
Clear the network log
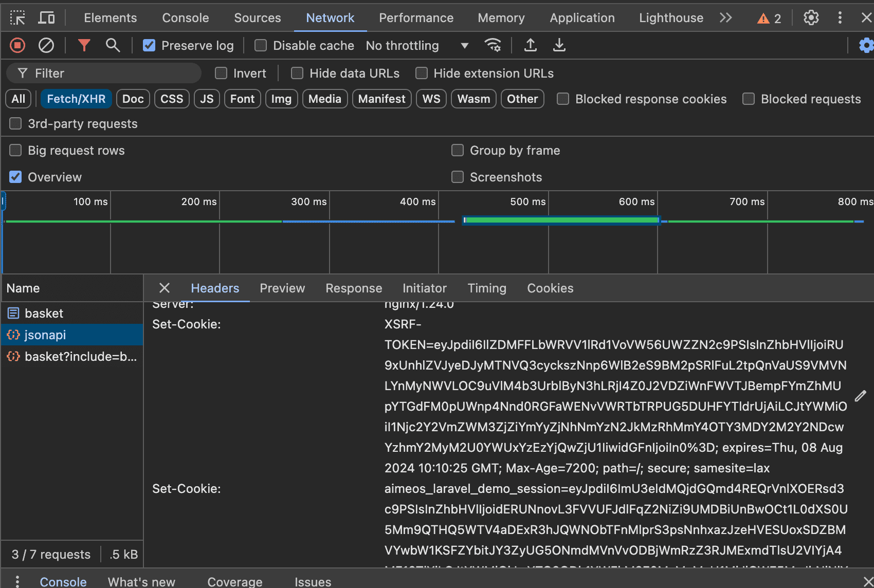(46, 46)
